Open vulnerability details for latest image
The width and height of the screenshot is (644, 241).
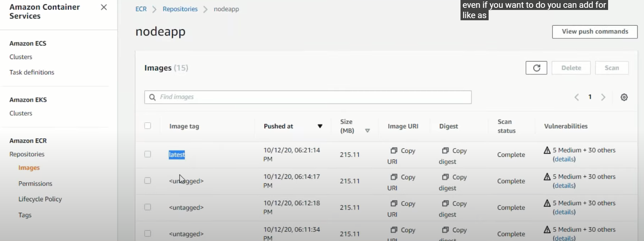click(564, 159)
